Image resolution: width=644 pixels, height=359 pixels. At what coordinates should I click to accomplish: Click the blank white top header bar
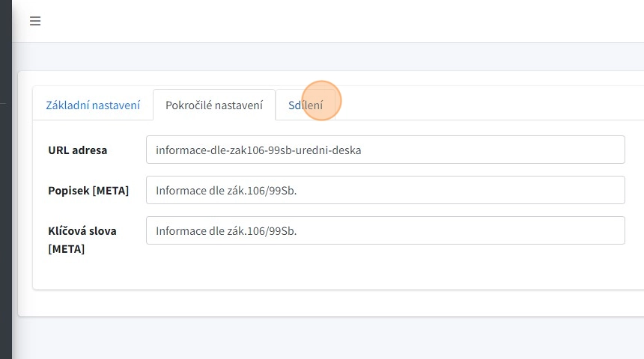click(x=337, y=21)
